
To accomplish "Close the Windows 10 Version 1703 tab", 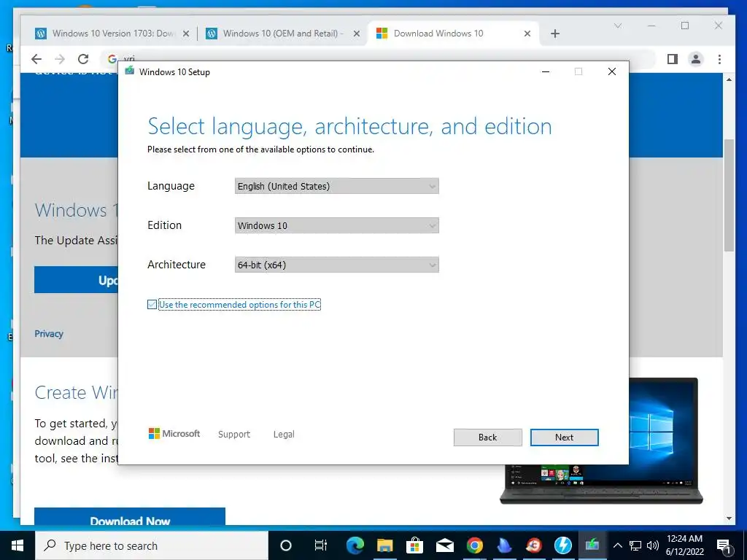I will 186,34.
